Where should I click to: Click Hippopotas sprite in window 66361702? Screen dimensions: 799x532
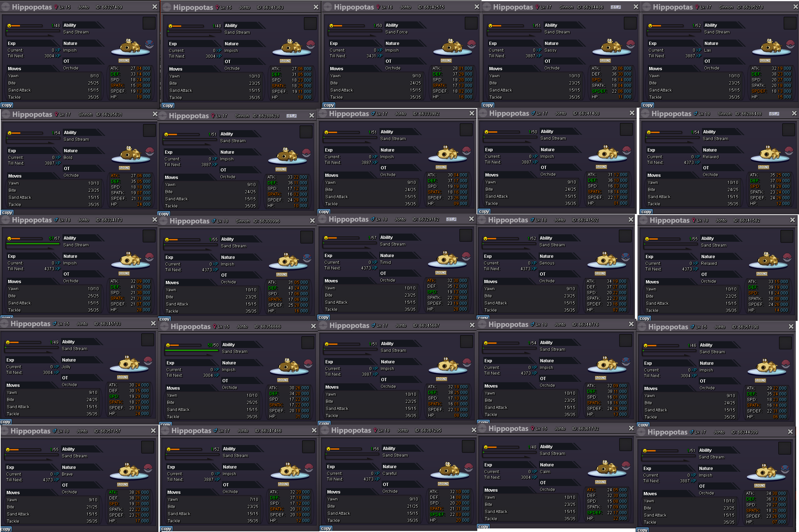pos(606,467)
